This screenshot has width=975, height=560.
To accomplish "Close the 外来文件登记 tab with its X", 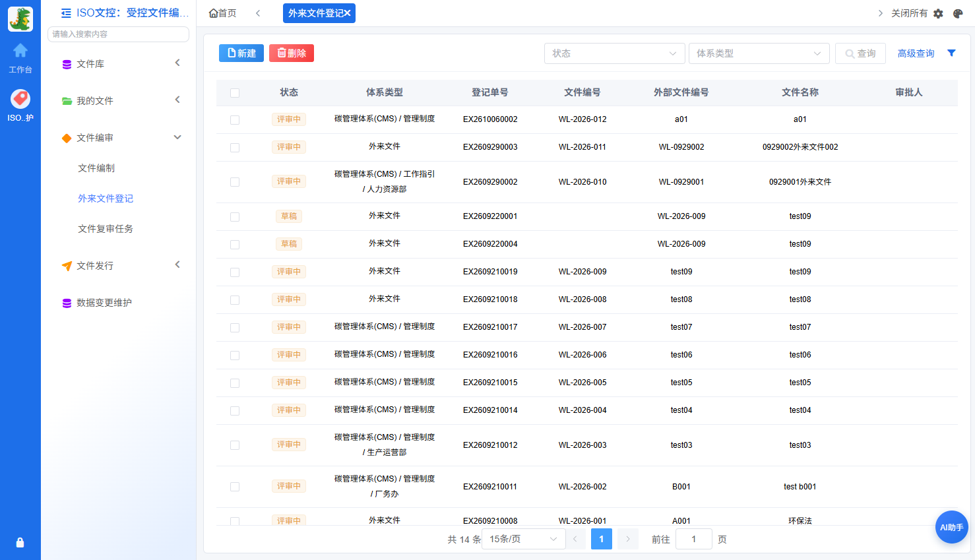I will pos(347,13).
